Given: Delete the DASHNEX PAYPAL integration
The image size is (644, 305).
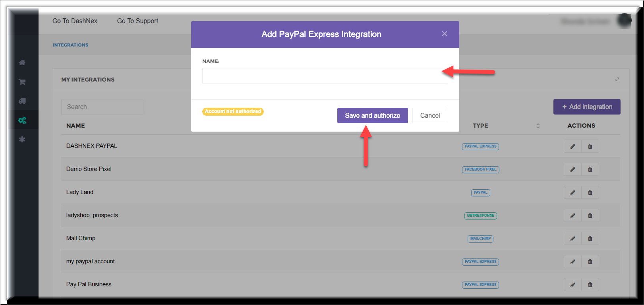Looking at the screenshot, I should 590,146.
